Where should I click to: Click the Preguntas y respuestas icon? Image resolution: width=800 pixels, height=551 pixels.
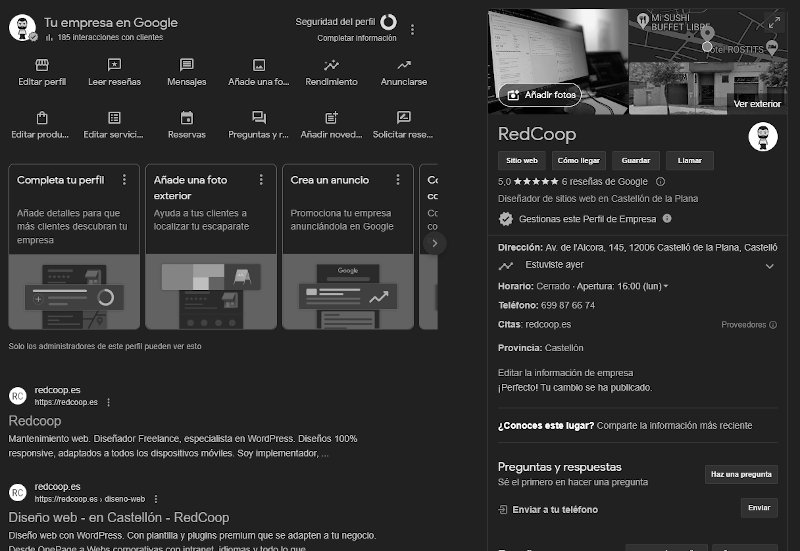pos(259,117)
